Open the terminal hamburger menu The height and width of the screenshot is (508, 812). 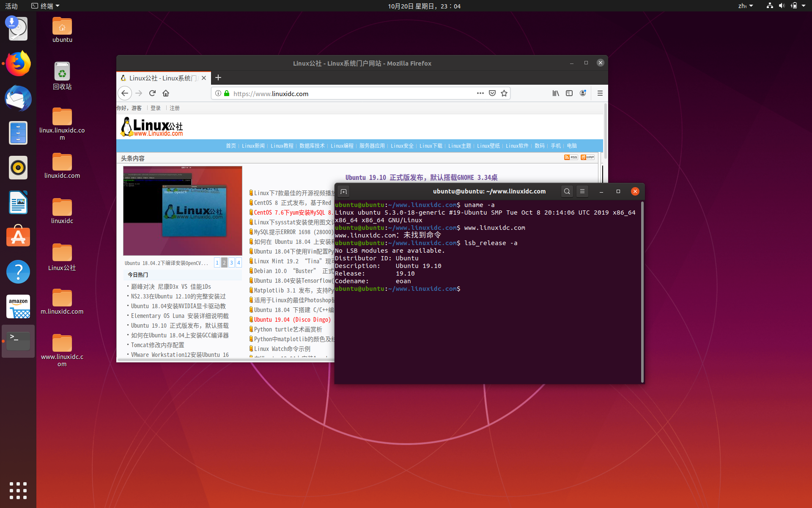click(x=582, y=191)
